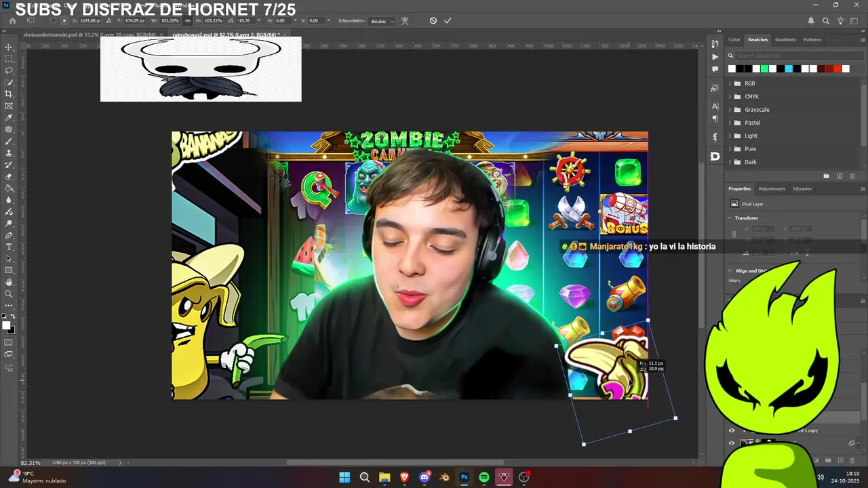Image resolution: width=868 pixels, height=488 pixels.
Task: Open the Interpolation Bicubic dropdown
Action: click(x=382, y=21)
